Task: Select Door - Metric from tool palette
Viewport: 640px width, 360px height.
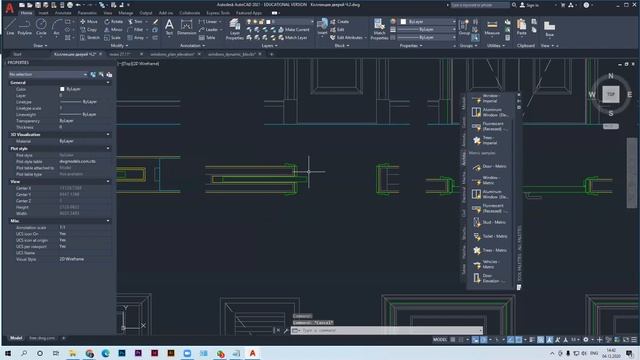Action: point(489,167)
